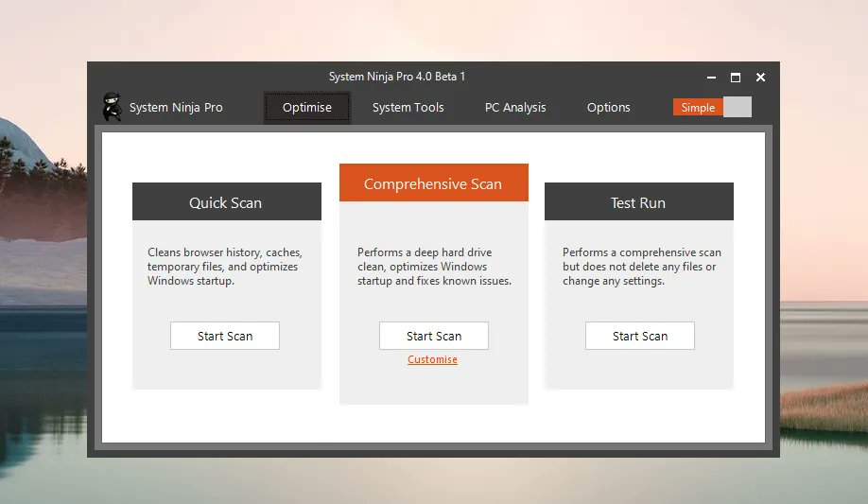The image size is (868, 504).
Task: Click the System Ninja Pro brand label
Action: 176,108
